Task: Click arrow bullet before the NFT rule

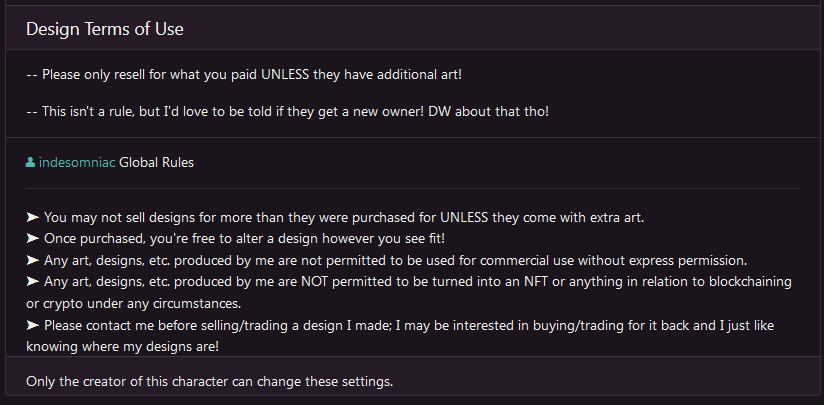Action: pos(33,282)
